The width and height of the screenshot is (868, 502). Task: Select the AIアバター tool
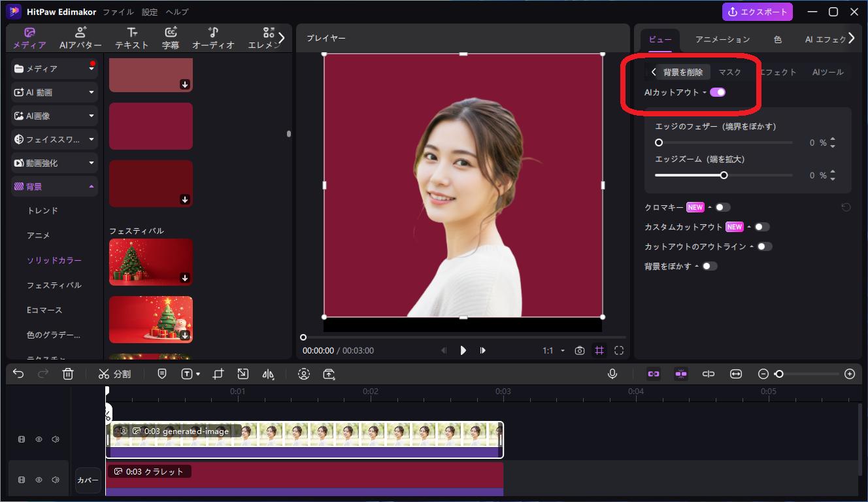(80, 37)
